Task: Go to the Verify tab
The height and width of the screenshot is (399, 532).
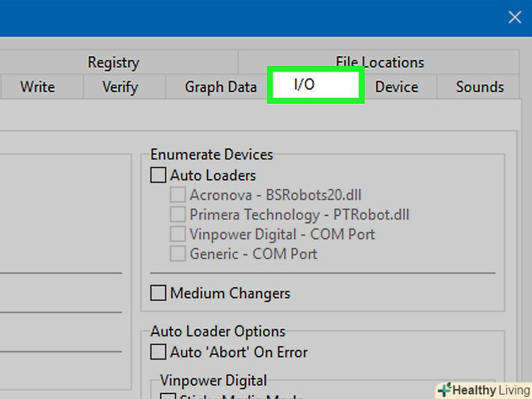Action: (120, 87)
